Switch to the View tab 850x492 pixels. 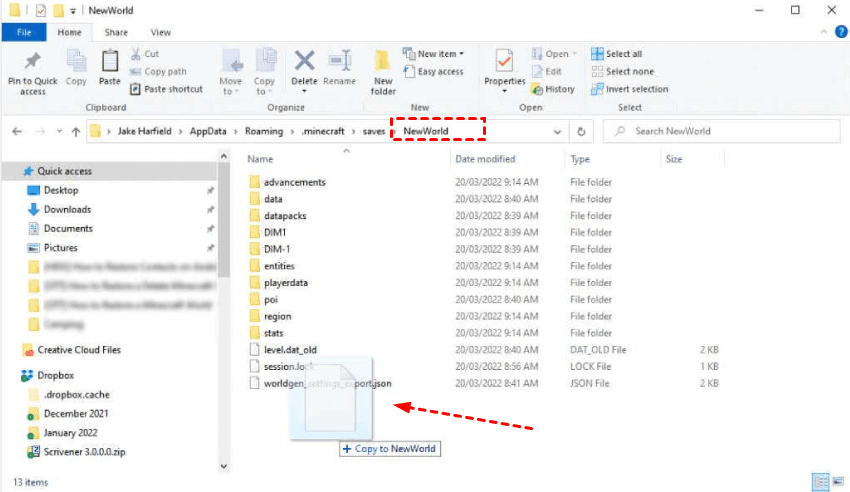(160, 33)
